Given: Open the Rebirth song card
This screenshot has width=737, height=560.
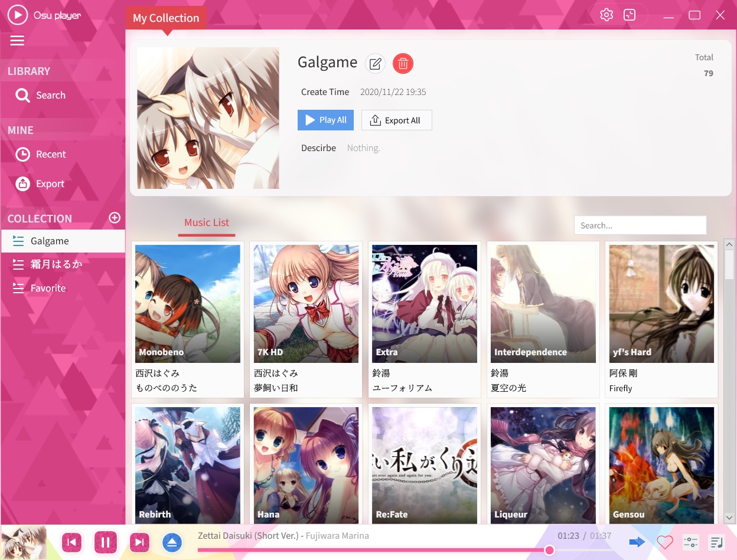Looking at the screenshot, I should 188,465.
